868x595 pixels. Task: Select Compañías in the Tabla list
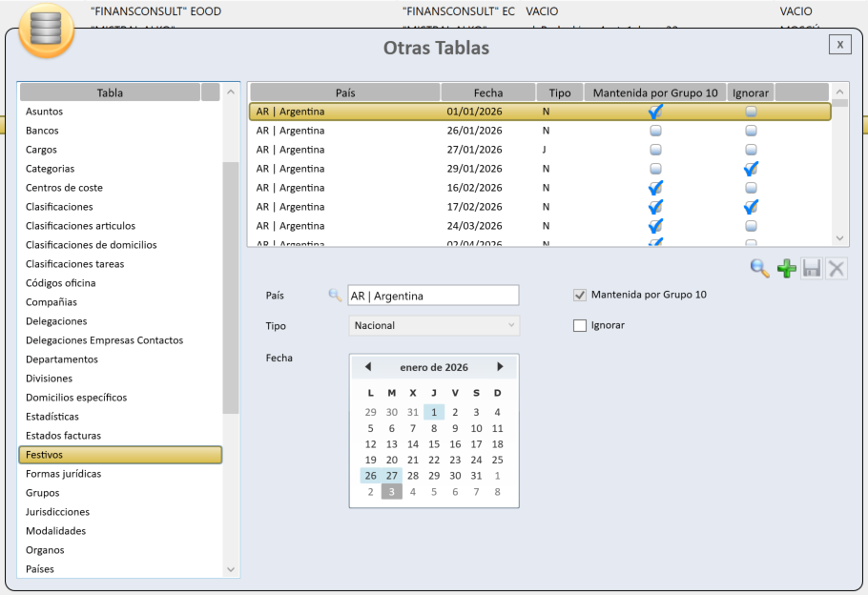click(x=52, y=302)
